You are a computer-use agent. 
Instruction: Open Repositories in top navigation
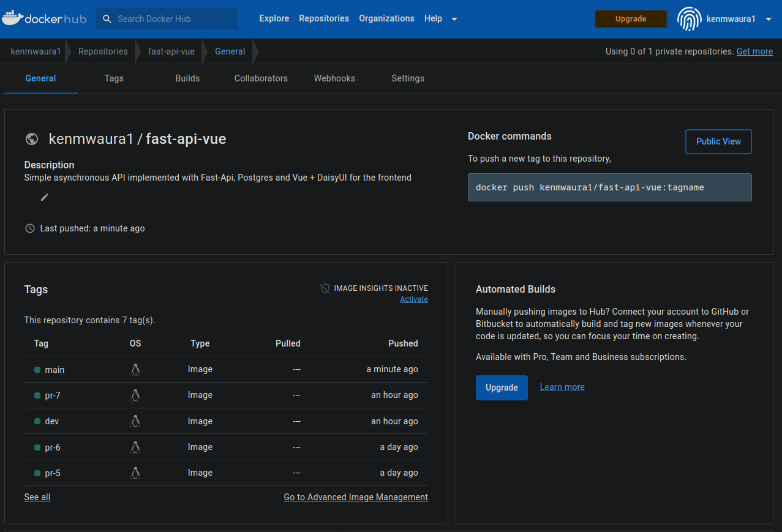pos(324,18)
